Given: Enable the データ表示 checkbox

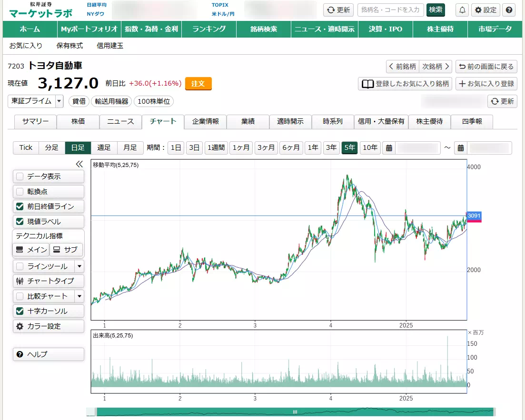Looking at the screenshot, I should pyautogui.click(x=20, y=176).
